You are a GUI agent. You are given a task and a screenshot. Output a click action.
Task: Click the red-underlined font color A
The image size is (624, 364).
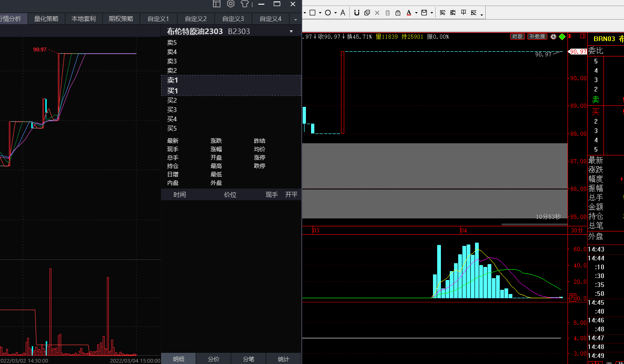409,13
